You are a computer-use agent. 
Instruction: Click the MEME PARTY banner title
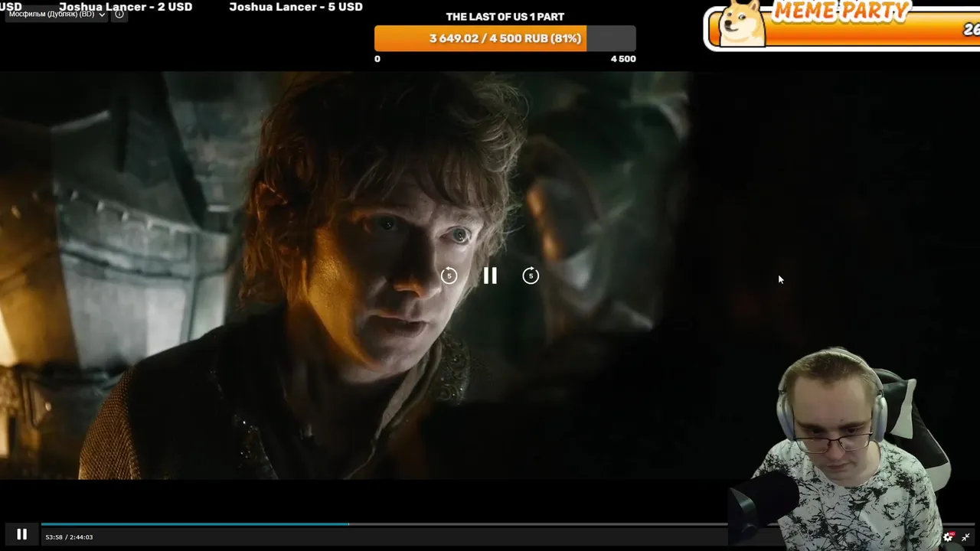point(841,11)
